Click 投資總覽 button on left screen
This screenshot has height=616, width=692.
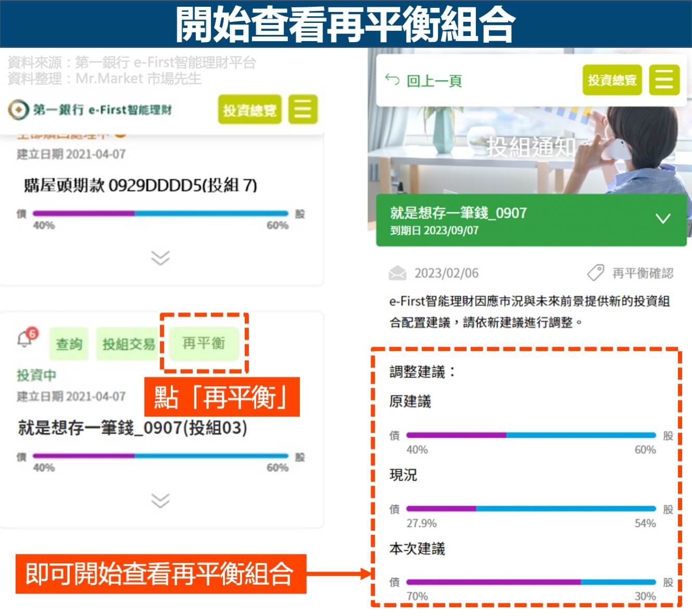pos(249,109)
